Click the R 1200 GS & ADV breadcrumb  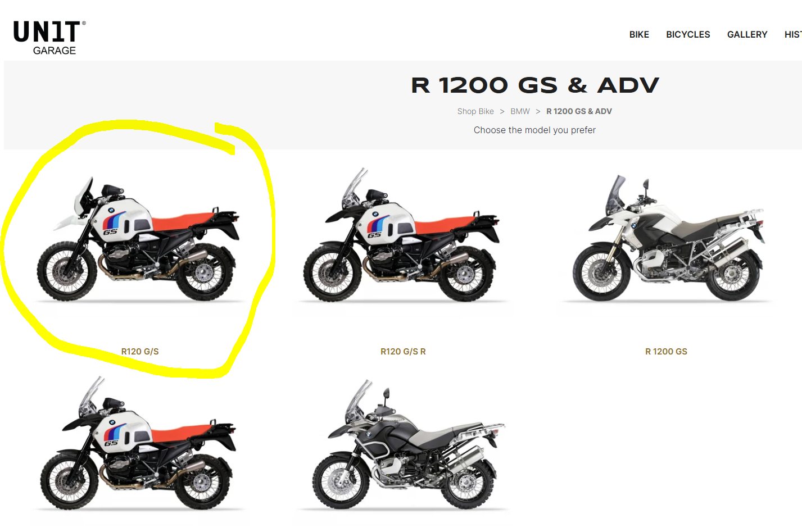pyautogui.click(x=579, y=111)
